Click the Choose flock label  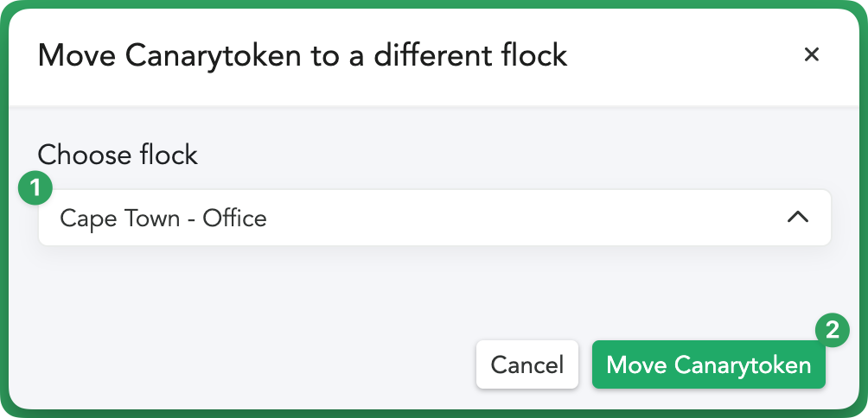pyautogui.click(x=118, y=155)
